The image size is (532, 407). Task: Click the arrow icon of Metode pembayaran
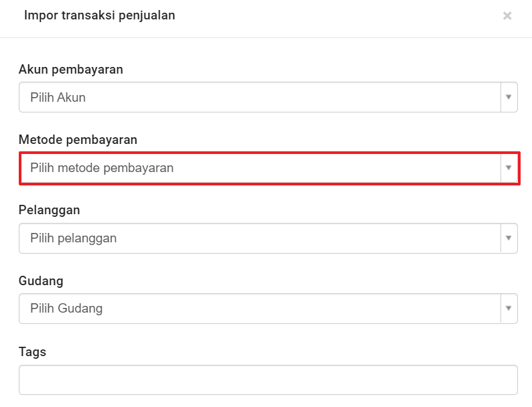(509, 167)
